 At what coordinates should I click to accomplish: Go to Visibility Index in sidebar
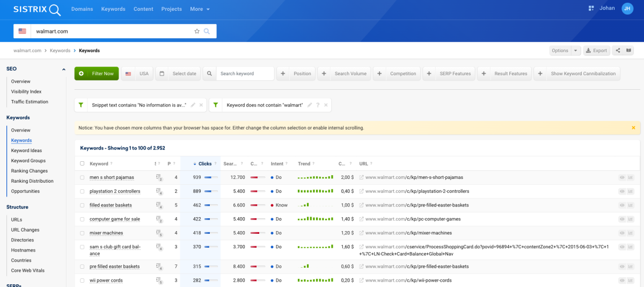(x=26, y=91)
